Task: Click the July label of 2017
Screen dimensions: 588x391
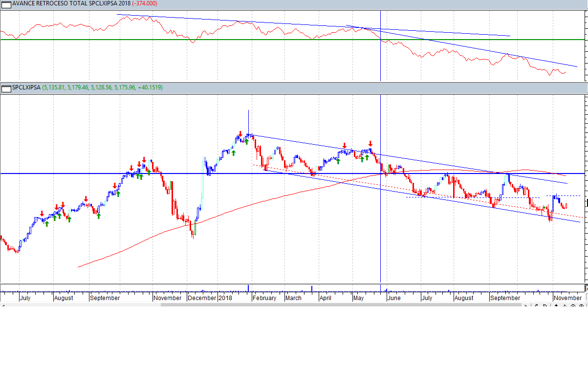Action: [x=25, y=298]
